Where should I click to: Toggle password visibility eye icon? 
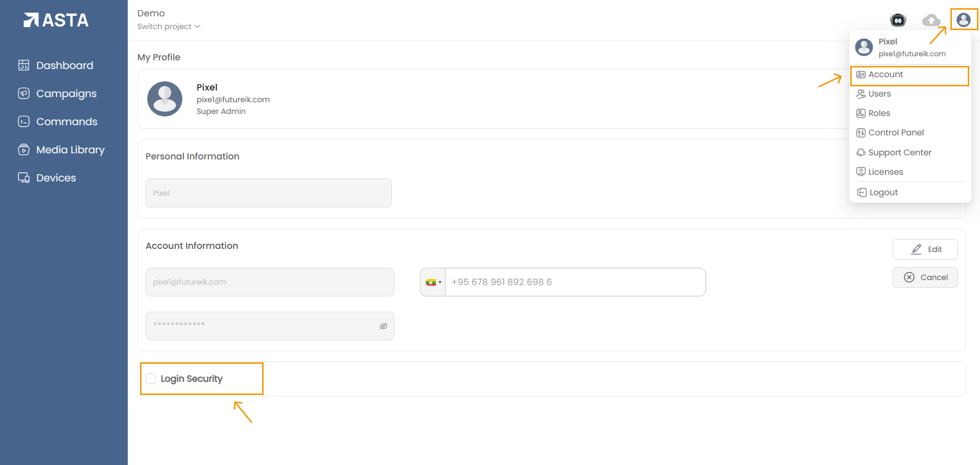383,326
